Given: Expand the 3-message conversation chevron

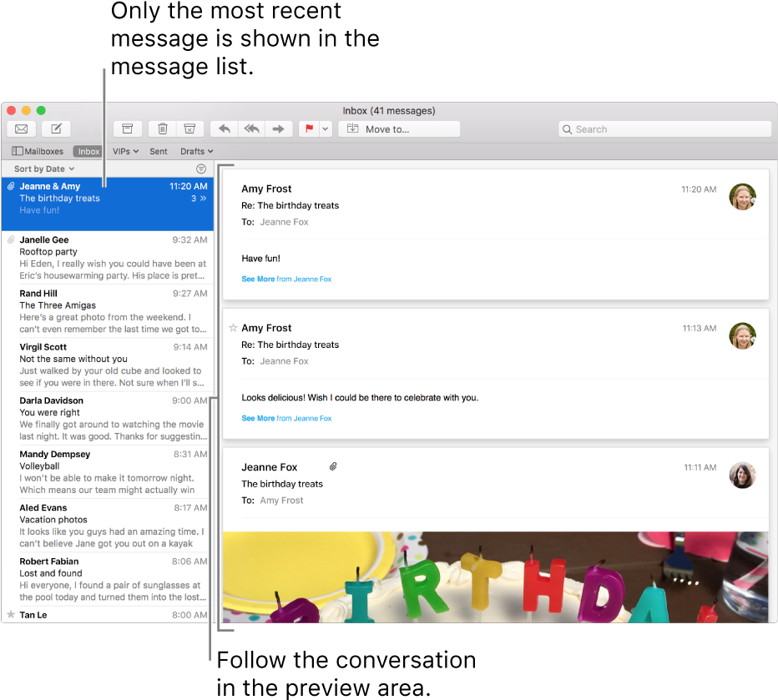Looking at the screenshot, I should [x=203, y=199].
